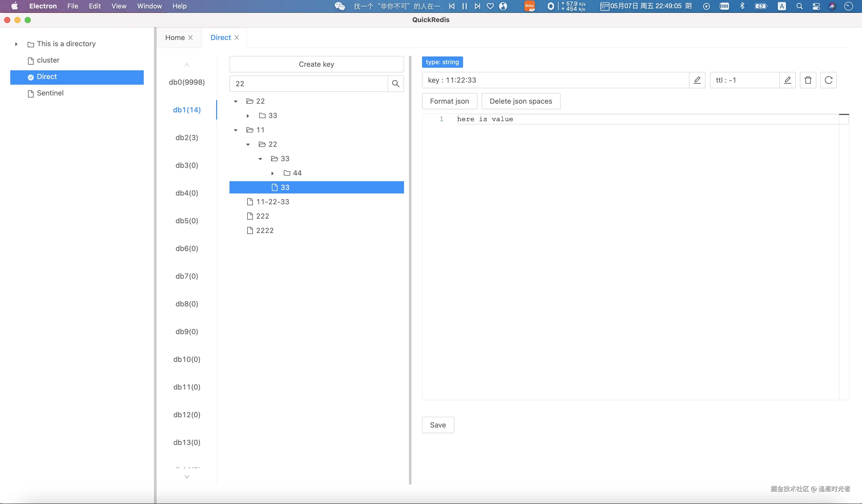Click the edit pencil beside ttl field

(x=787, y=80)
